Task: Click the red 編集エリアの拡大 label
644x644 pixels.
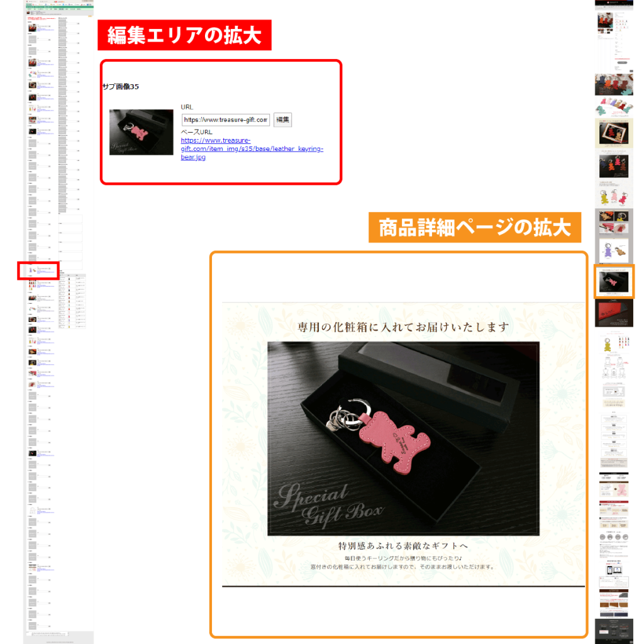Action: click(x=184, y=35)
